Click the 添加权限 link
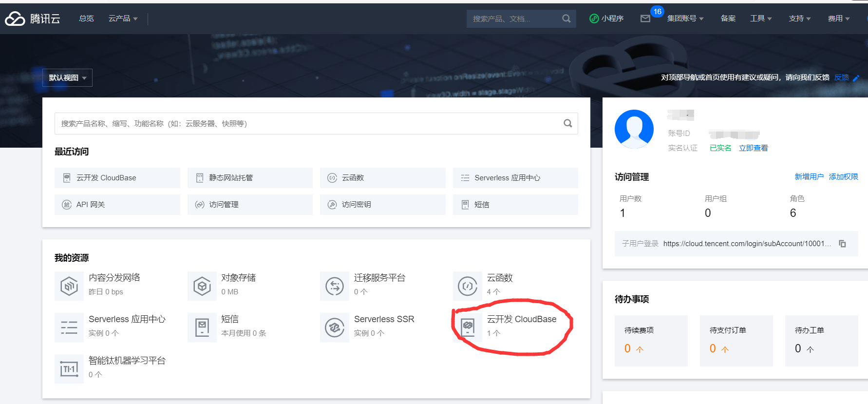Viewport: 868px width, 404px height. click(844, 177)
